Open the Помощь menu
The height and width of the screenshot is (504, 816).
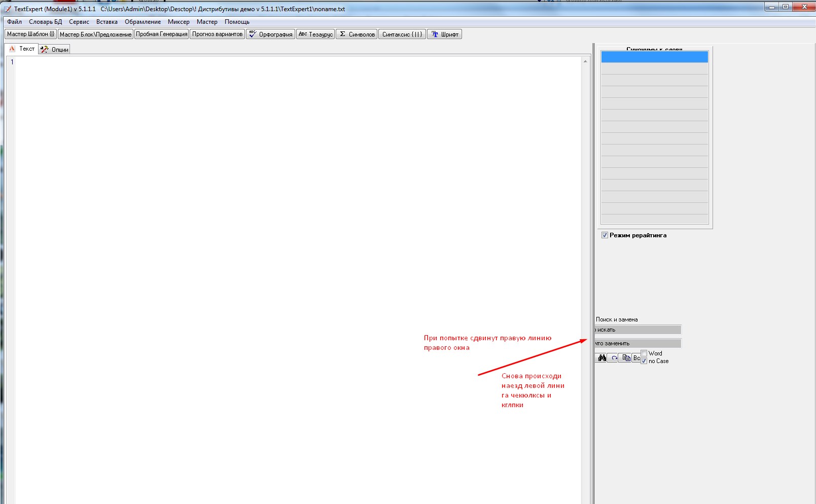click(237, 22)
